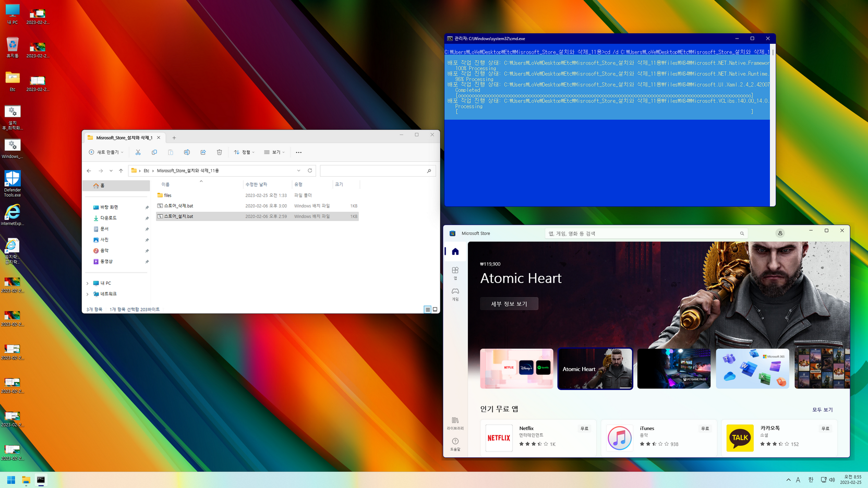
Task: Open the three-dots more options in Explorer
Action: (299, 152)
